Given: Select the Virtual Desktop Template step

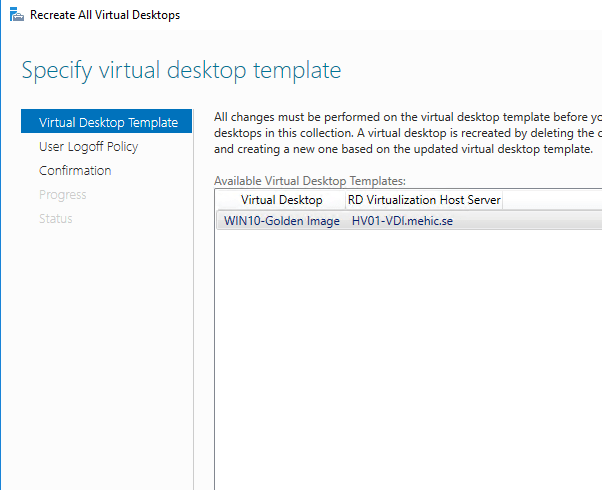Looking at the screenshot, I should (106, 121).
